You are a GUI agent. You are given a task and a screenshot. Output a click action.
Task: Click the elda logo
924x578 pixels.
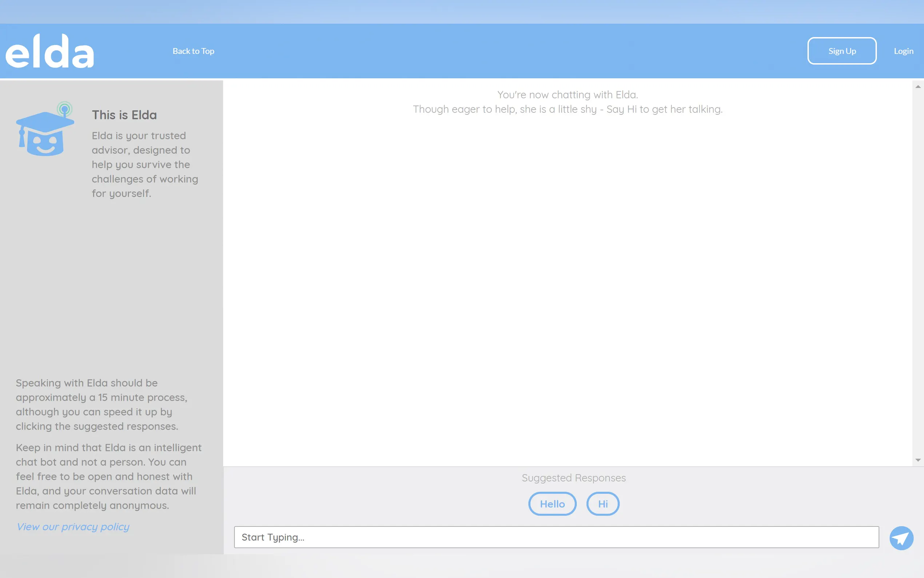click(x=50, y=51)
